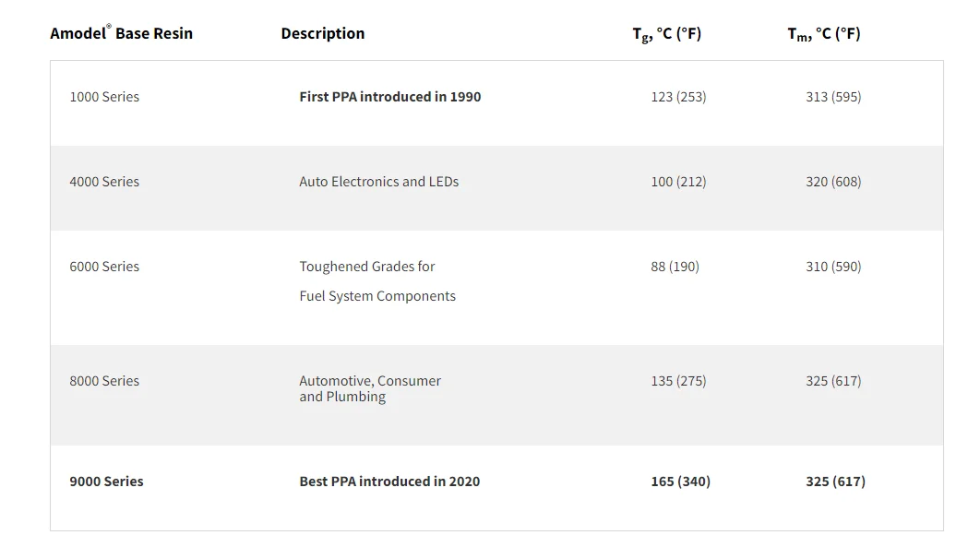Select the bold 9000 Series row label
Viewport: 980px width, 559px height.
(106, 482)
